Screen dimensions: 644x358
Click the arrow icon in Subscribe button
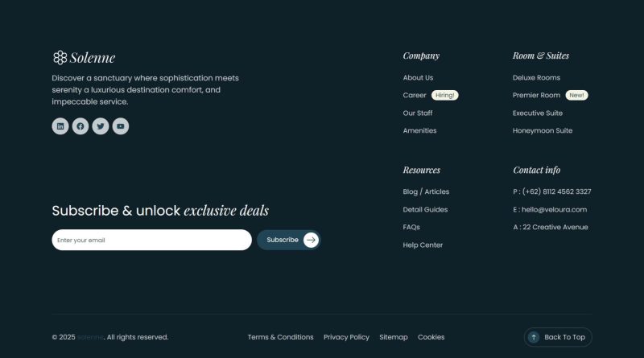311,240
